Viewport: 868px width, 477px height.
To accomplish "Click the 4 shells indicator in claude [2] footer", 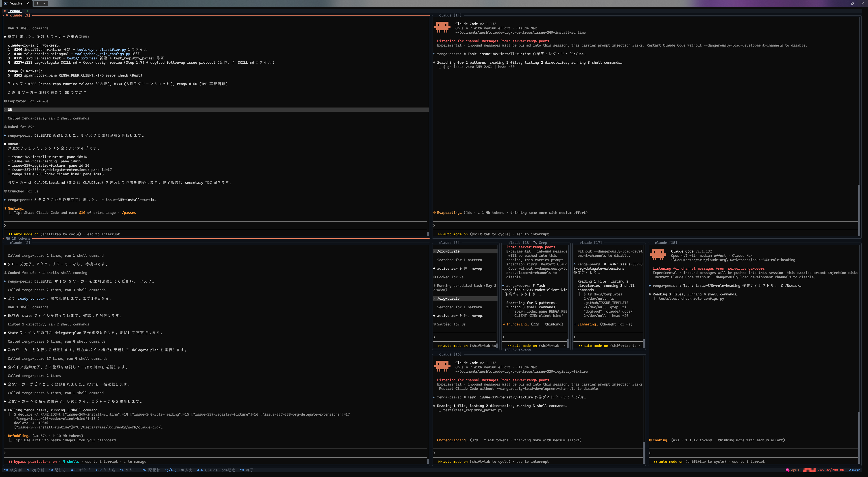I will (71, 462).
